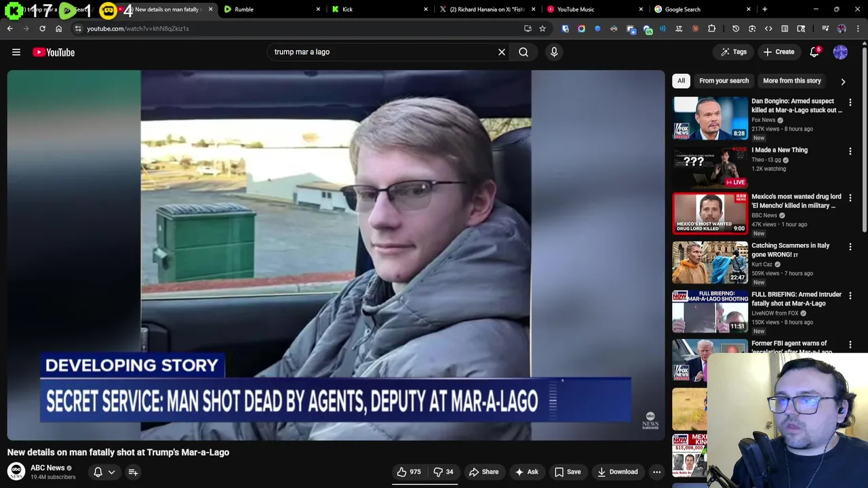Open more actions menu beside Download
868x488 pixels.
[x=656, y=472]
